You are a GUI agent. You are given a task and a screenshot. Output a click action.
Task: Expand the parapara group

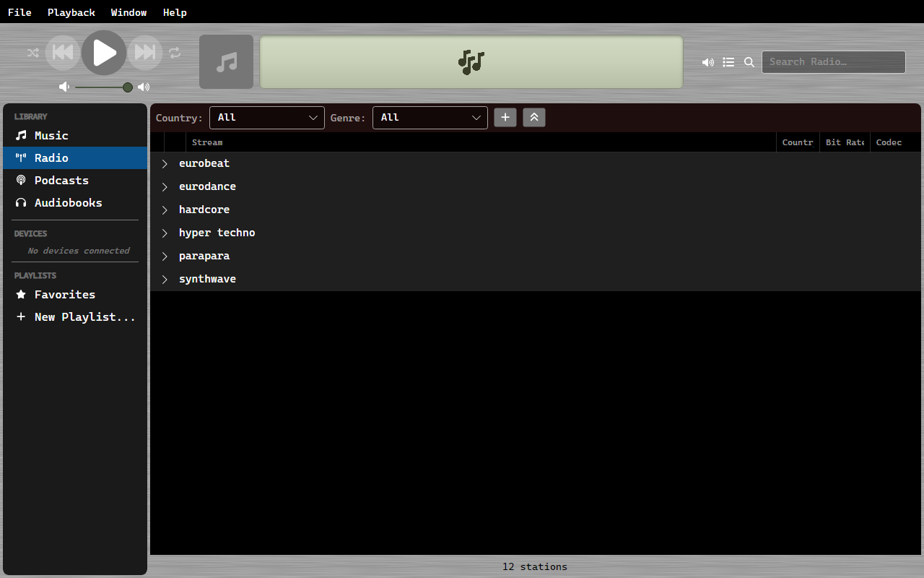point(165,256)
